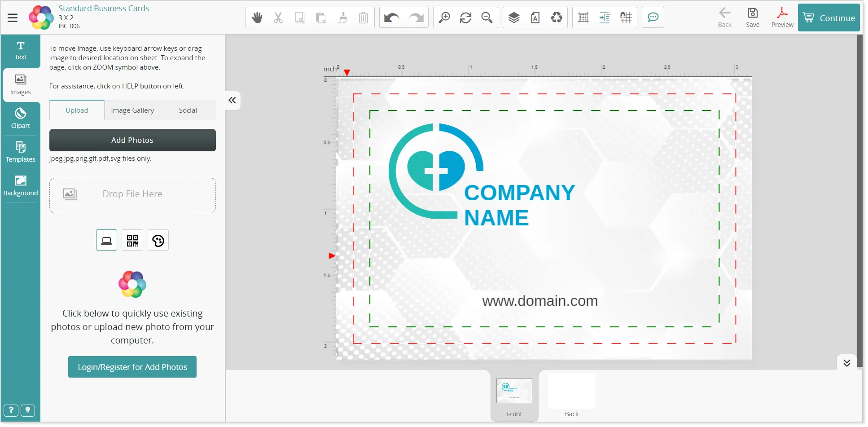Redo the last action
This screenshot has width=868, height=427.
[x=416, y=18]
